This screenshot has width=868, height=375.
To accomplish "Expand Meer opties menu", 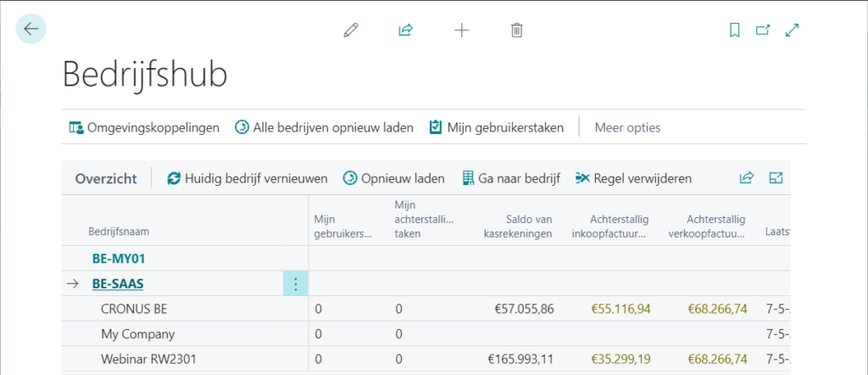I will 627,128.
